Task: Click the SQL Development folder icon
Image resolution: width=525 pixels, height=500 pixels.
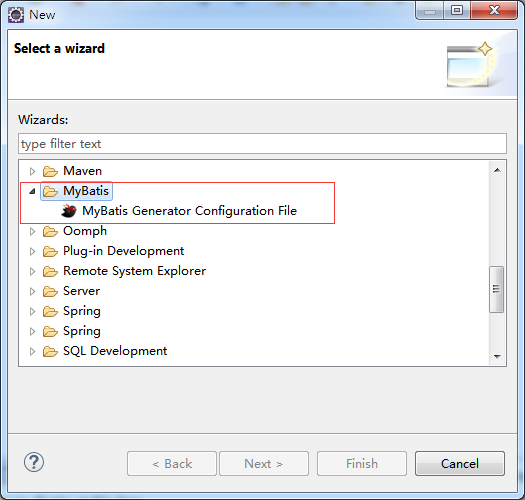Action: (x=50, y=351)
